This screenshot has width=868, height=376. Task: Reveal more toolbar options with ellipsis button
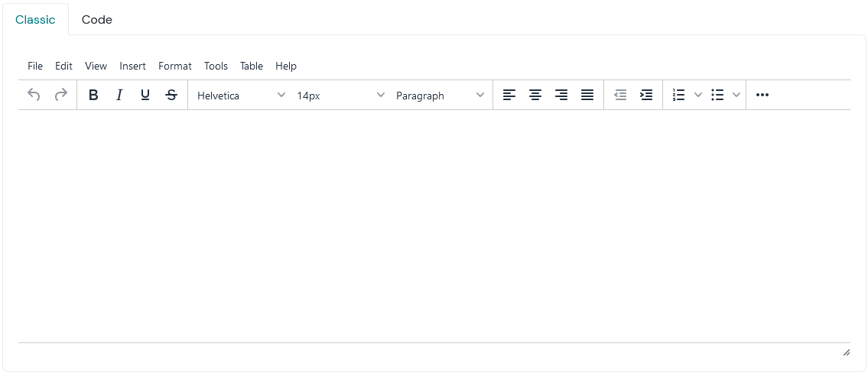[x=762, y=95]
